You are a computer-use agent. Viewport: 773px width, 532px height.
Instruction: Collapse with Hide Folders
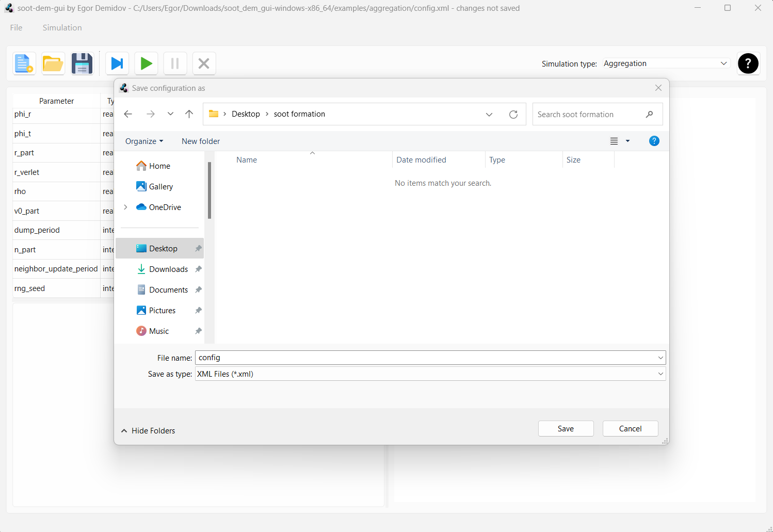click(x=148, y=431)
